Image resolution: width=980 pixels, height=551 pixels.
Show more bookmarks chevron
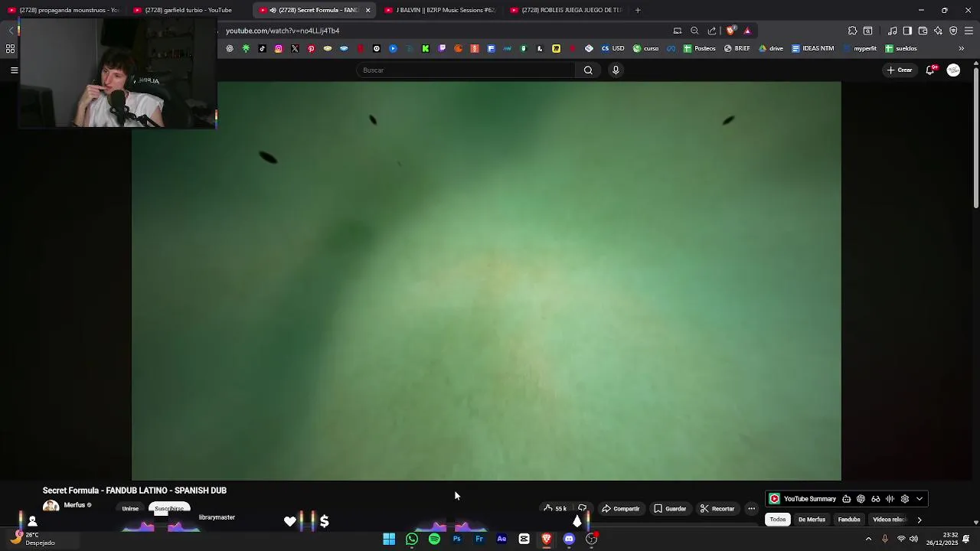[x=962, y=48]
